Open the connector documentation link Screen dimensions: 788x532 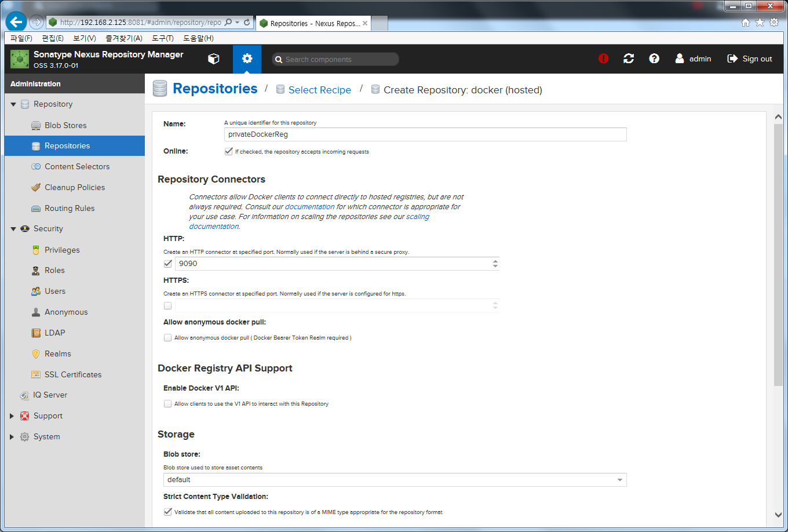click(x=309, y=207)
